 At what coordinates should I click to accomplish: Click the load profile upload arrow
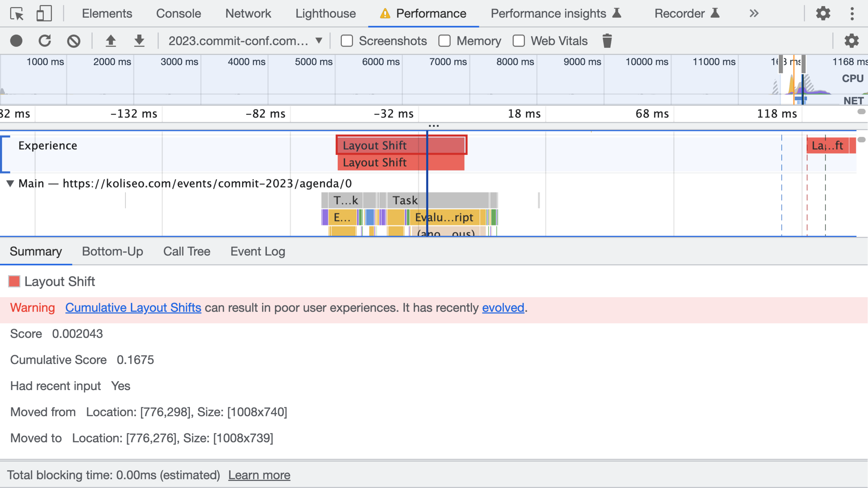tap(111, 41)
